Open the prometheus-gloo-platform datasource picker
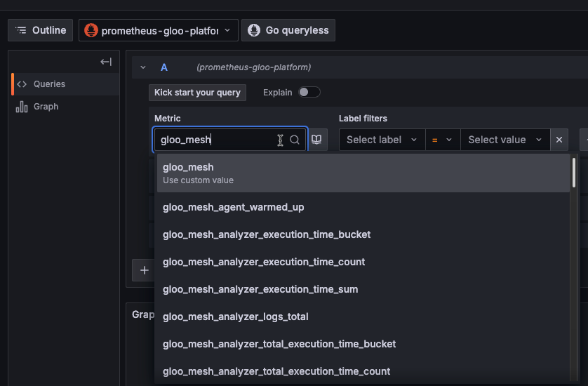This screenshot has height=386, width=588. point(159,30)
